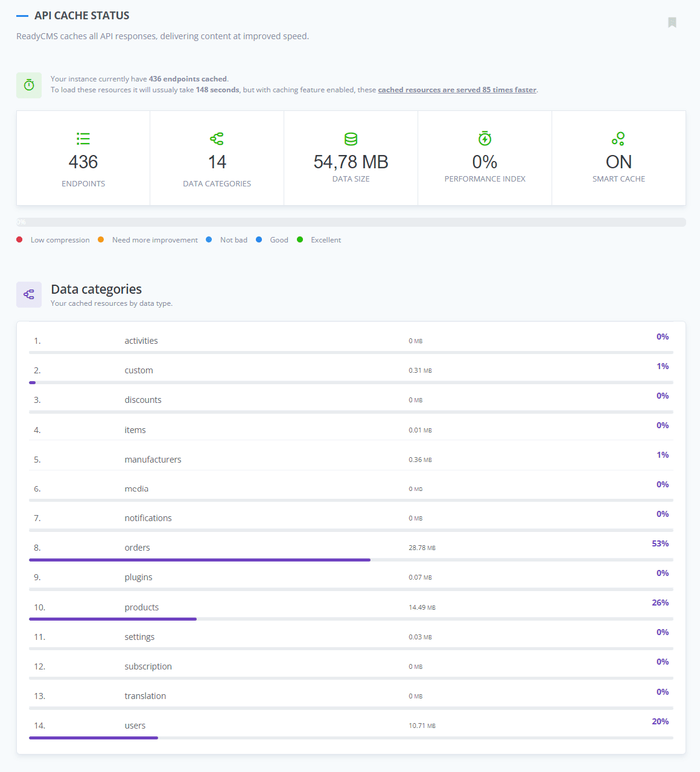
Task: Click the 0.07 MB plugins size value
Action: point(420,578)
